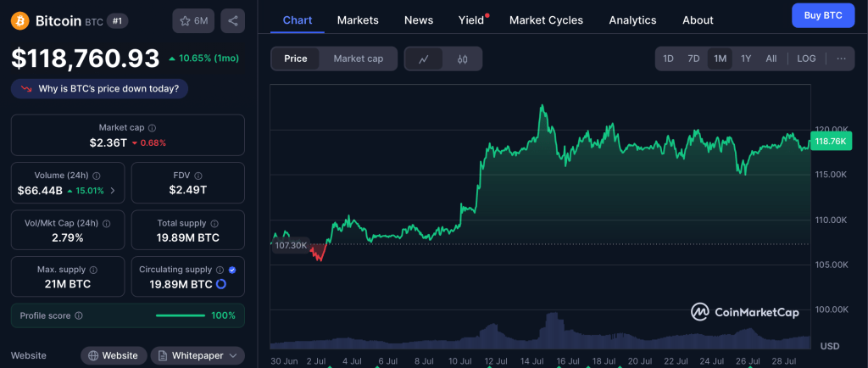868x368 pixels.
Task: Click the blue verified badge on Circulating supply
Action: [232, 270]
